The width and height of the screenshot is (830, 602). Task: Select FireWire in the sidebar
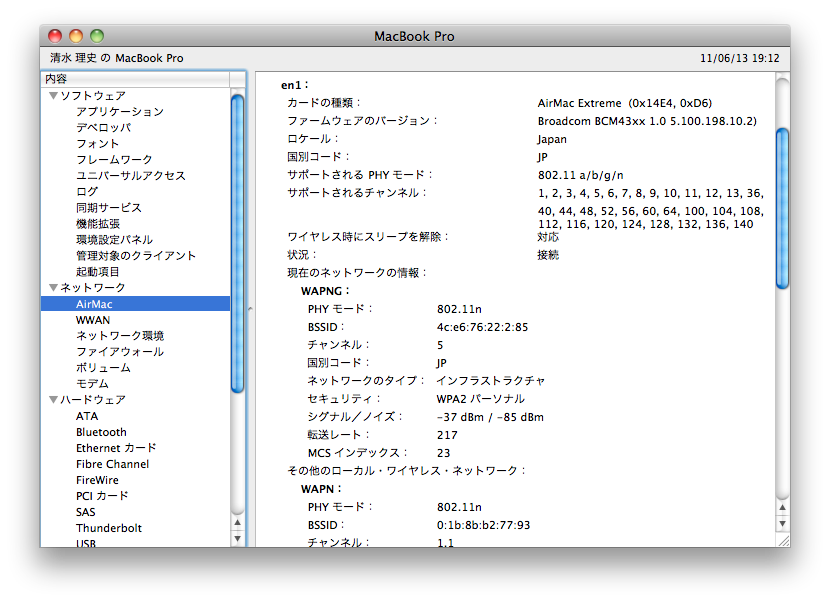coord(97,480)
